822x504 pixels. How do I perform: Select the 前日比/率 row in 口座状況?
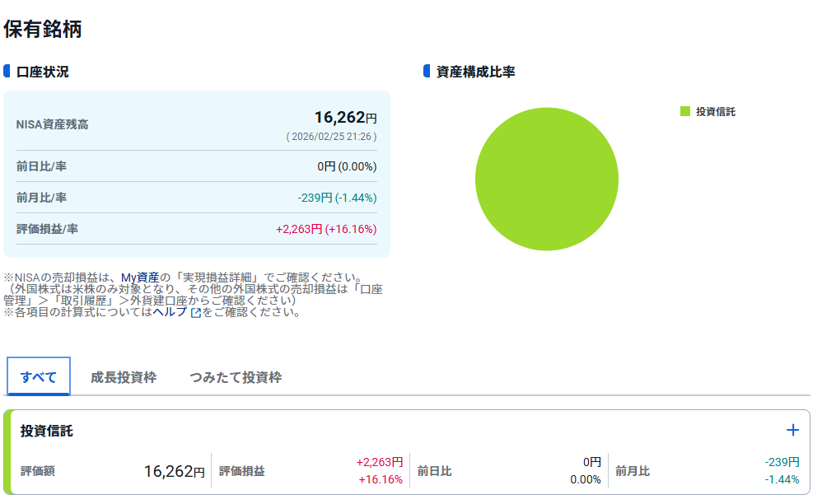click(196, 166)
